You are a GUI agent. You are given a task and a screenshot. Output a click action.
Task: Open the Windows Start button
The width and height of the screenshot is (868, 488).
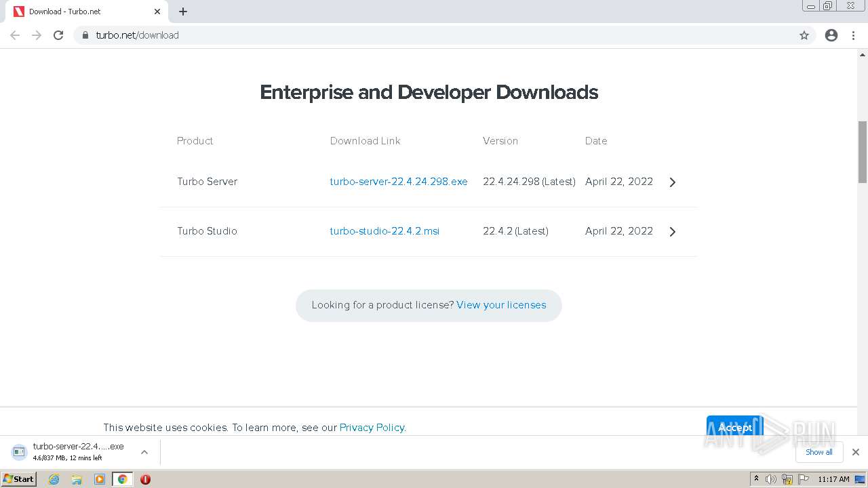19,479
